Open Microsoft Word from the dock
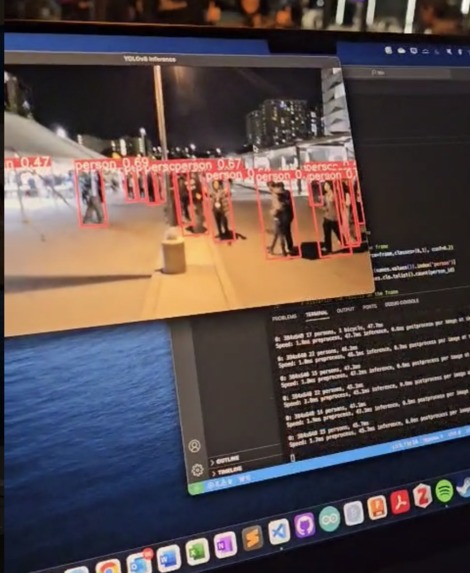Screen dimensions: 470x573 coord(169,558)
